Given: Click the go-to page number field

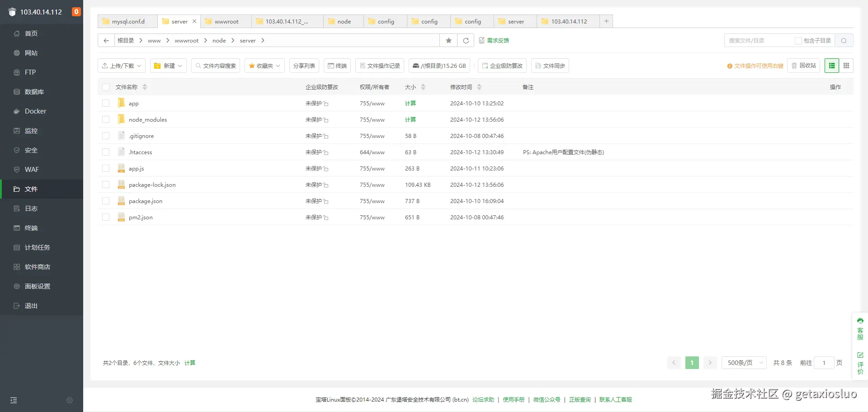Looking at the screenshot, I should click(824, 363).
